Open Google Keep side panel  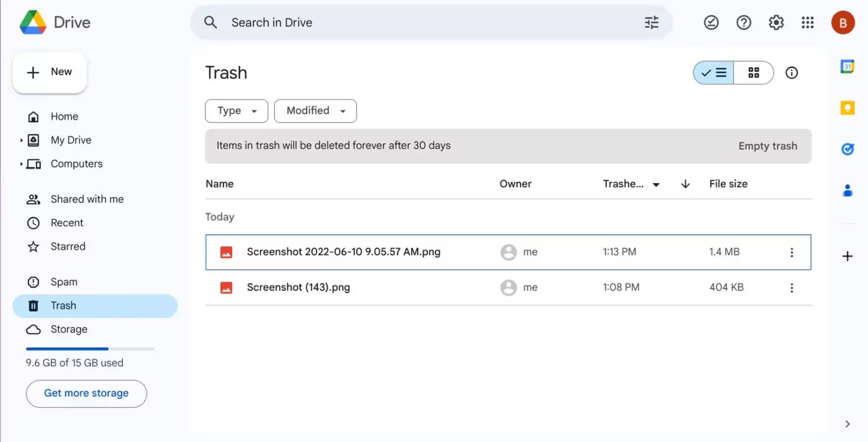click(x=847, y=108)
